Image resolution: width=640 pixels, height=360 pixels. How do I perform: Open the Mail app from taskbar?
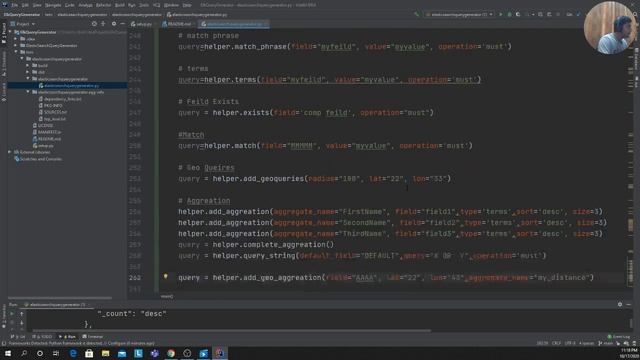pos(122,353)
